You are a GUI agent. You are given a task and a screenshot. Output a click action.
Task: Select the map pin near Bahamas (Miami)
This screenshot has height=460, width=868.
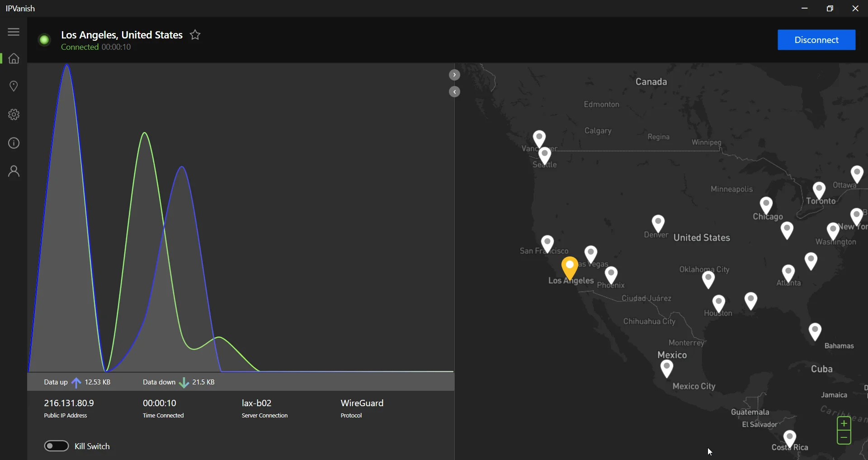(x=815, y=332)
